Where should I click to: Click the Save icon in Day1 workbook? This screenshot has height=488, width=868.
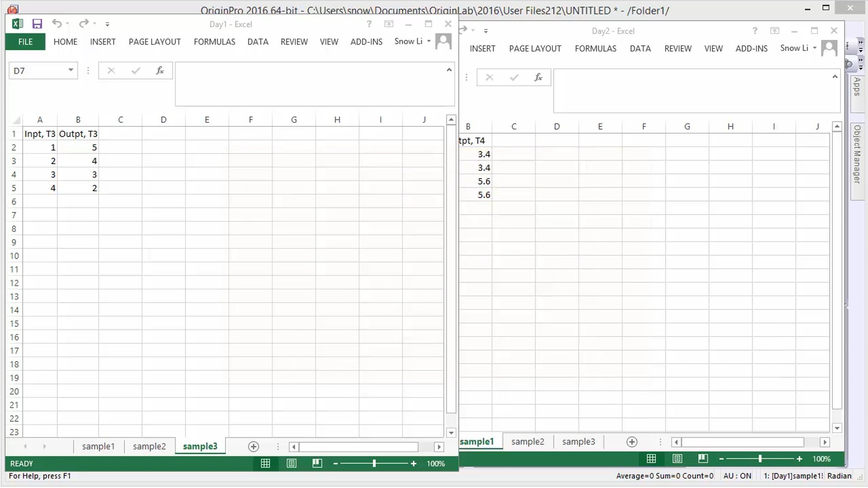38,24
